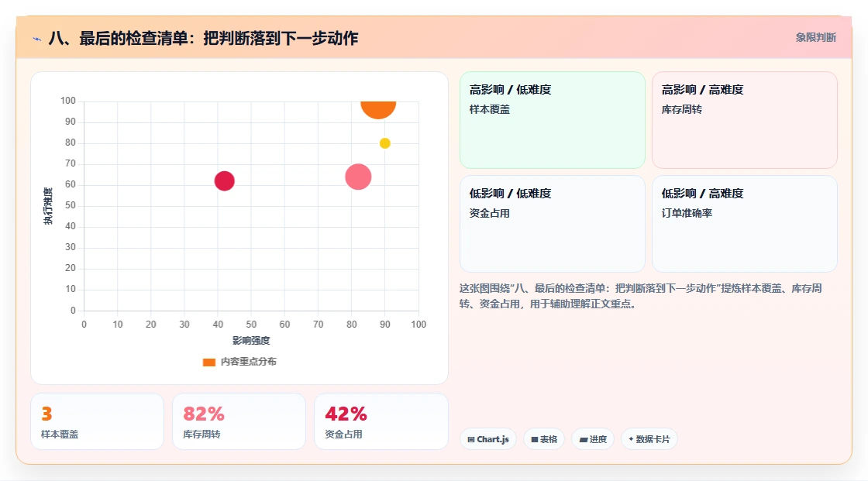Toggle the 内容重点分布 legend swatch
The width and height of the screenshot is (868, 481).
click(x=208, y=362)
